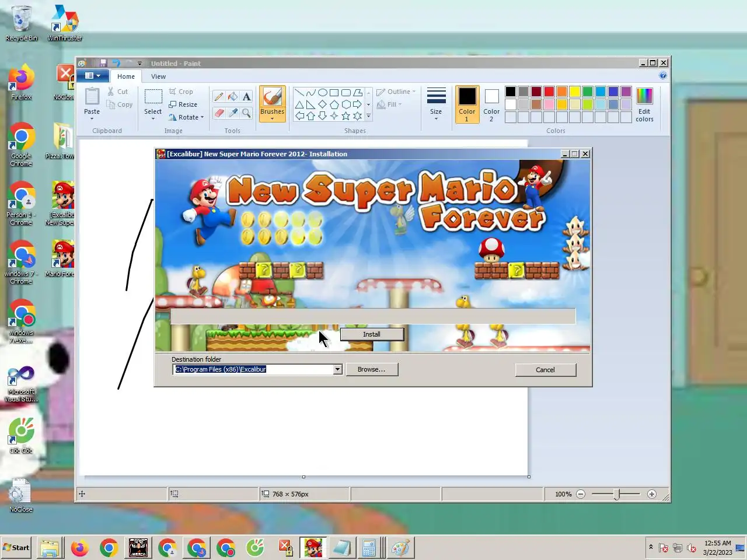Click zoom in plus button in status bar
The height and width of the screenshot is (560, 747).
click(652, 494)
